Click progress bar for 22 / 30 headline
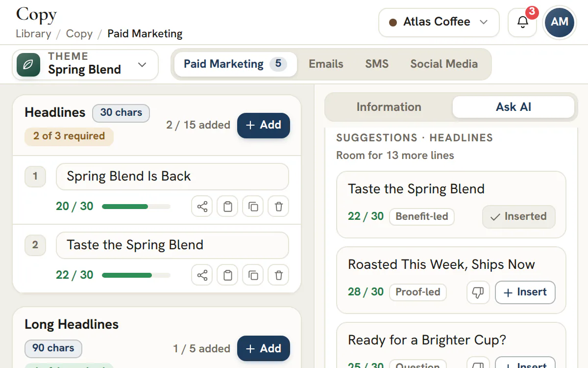The height and width of the screenshot is (368, 588). 136,275
